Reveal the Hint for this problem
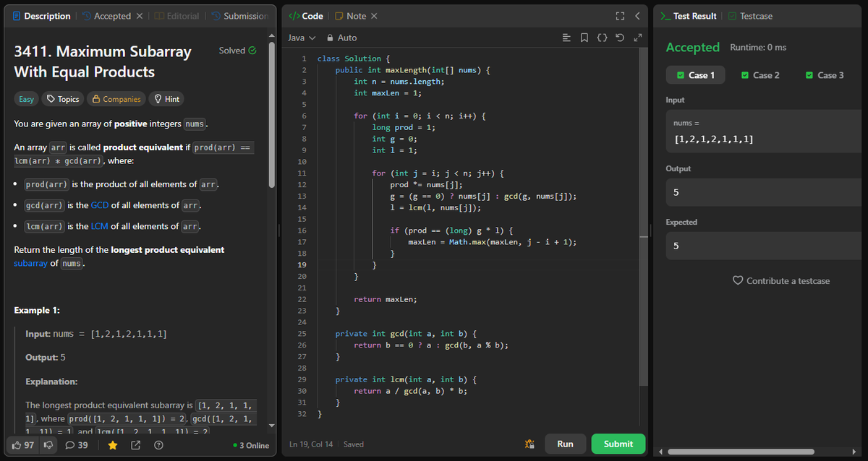 [x=166, y=98]
